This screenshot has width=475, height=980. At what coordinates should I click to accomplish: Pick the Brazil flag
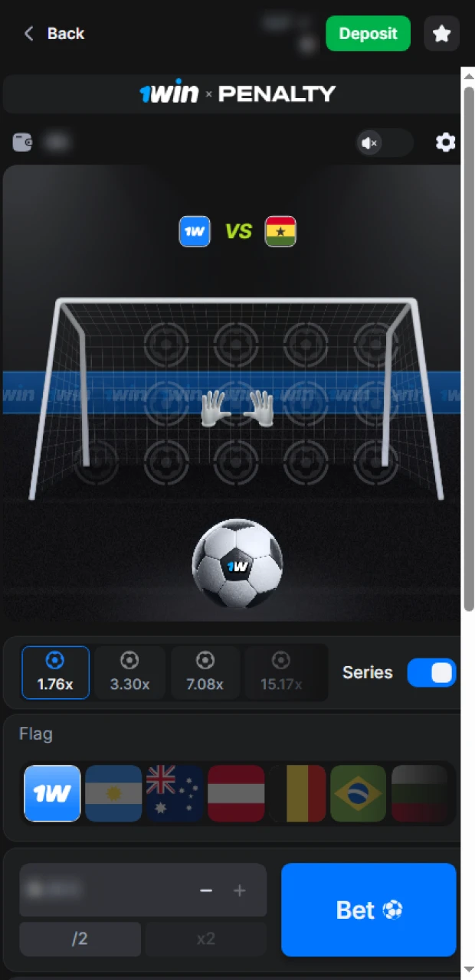tap(359, 793)
